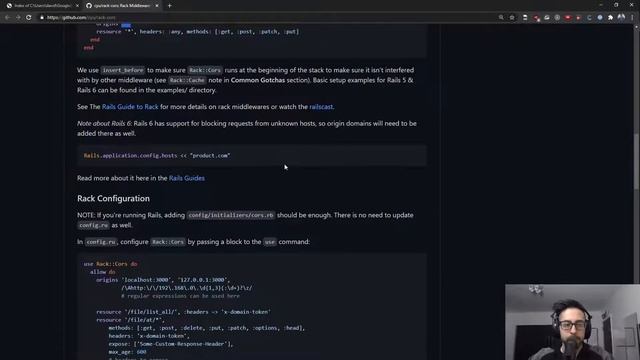640x360 pixels.
Task: Click the page vertical scrollbar thumb
Action: pos(636,161)
